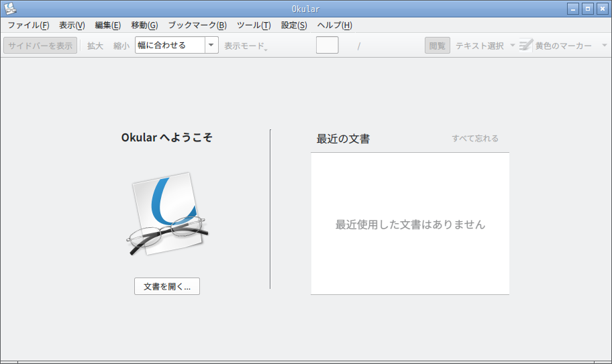The width and height of the screenshot is (612, 364).
Task: Open the ツール(T) menu
Action: pyautogui.click(x=254, y=25)
